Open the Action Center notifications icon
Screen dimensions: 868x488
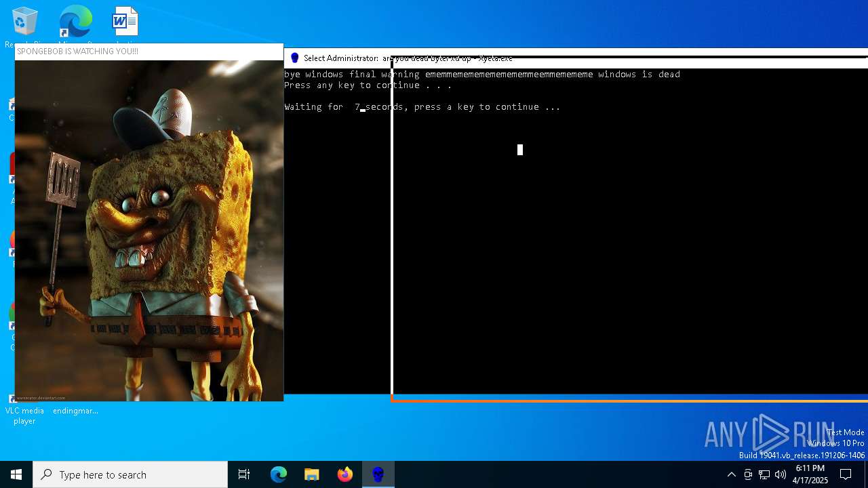(846, 474)
